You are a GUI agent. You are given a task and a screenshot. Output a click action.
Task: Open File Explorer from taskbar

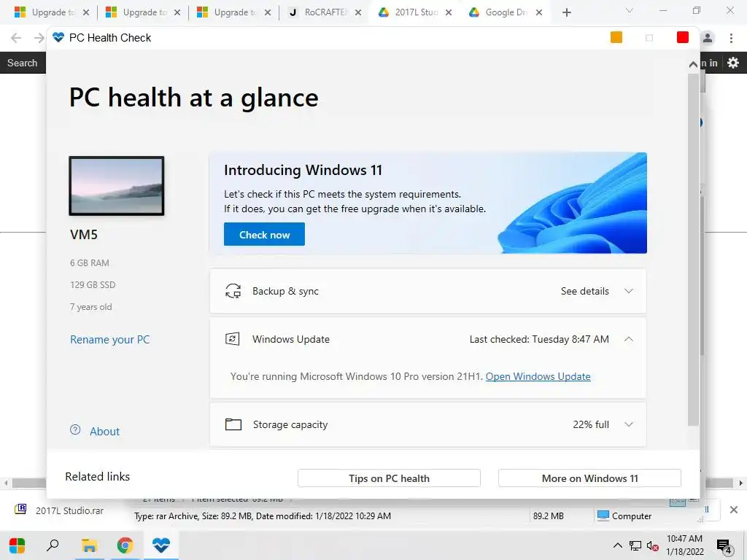89,545
